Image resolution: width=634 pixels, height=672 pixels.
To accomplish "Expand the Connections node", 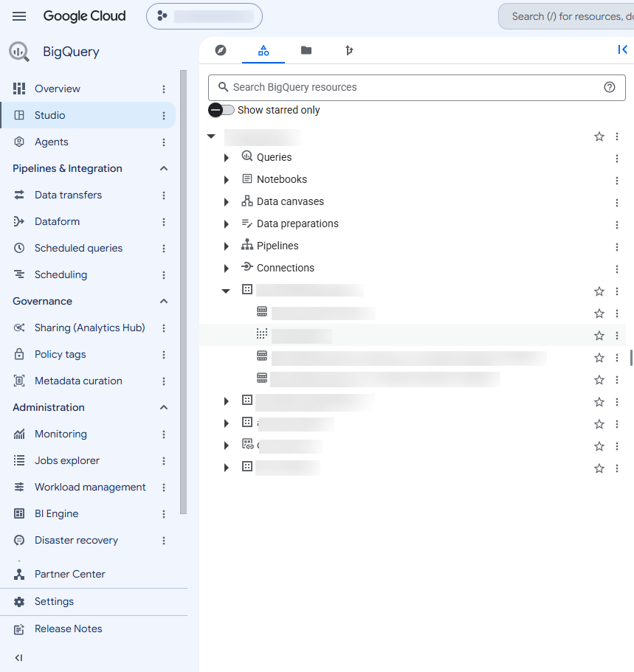I will (x=227, y=269).
